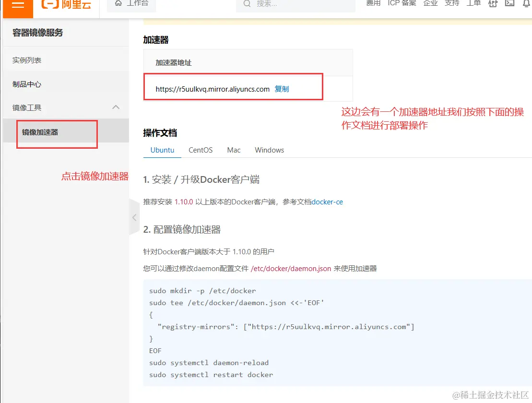Click the 'sudo mkdir -p /etc/docker' line
The height and width of the screenshot is (403, 532).
[202, 291]
